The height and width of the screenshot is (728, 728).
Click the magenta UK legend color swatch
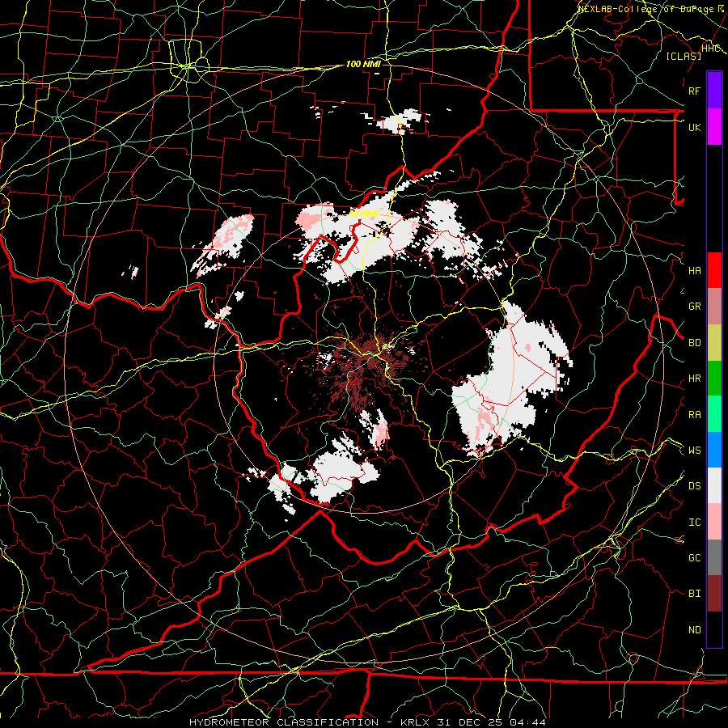point(714,127)
